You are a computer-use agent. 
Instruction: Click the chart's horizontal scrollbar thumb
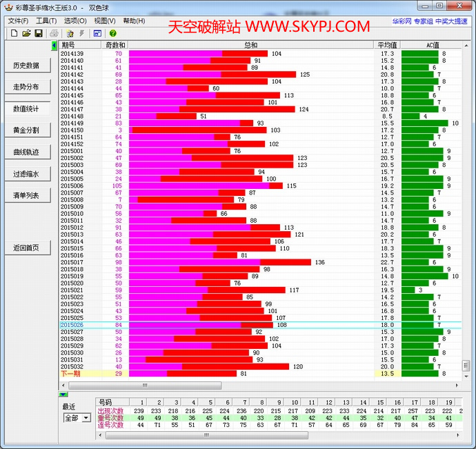coord(144,386)
